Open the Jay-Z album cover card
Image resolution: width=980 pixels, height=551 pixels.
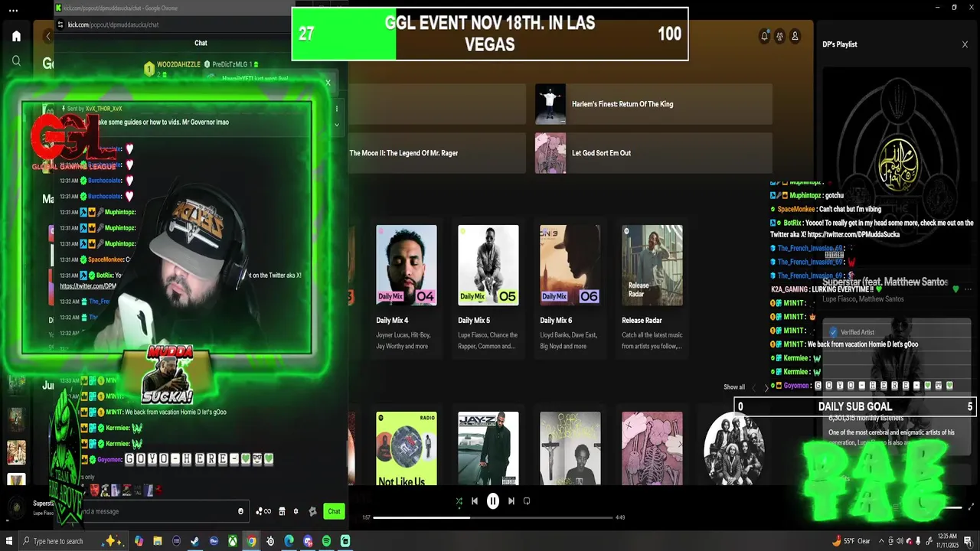click(x=488, y=448)
